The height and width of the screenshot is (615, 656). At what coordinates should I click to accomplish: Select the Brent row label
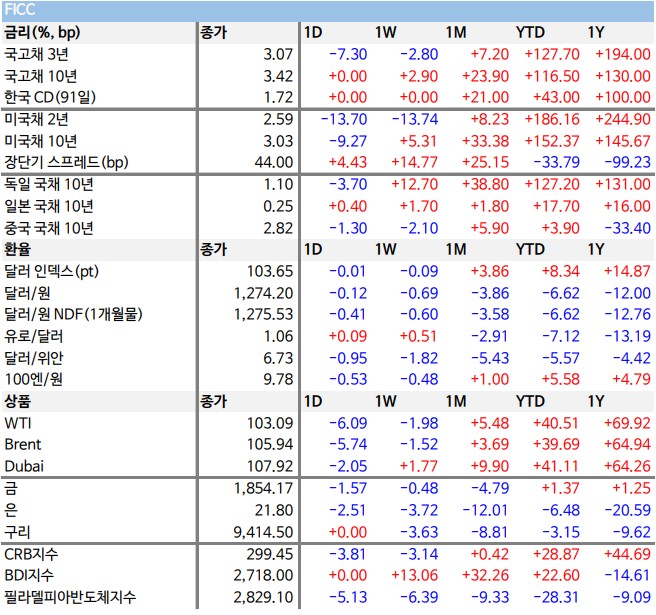point(23,444)
